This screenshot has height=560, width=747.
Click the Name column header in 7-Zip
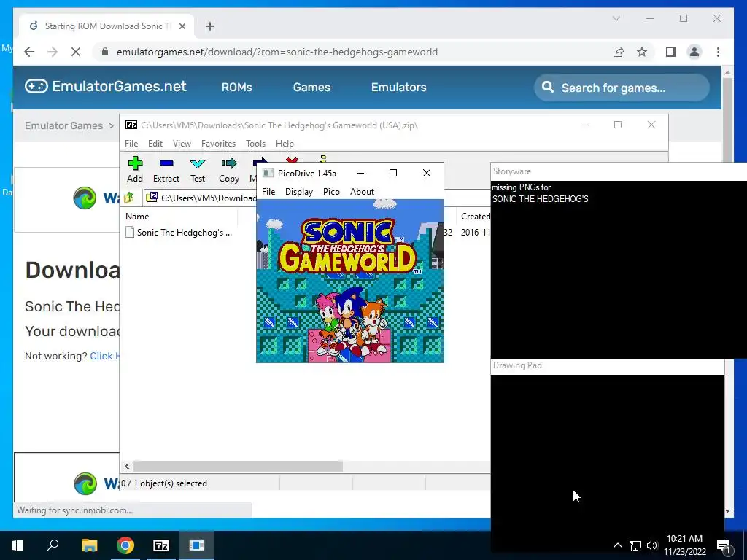137,216
